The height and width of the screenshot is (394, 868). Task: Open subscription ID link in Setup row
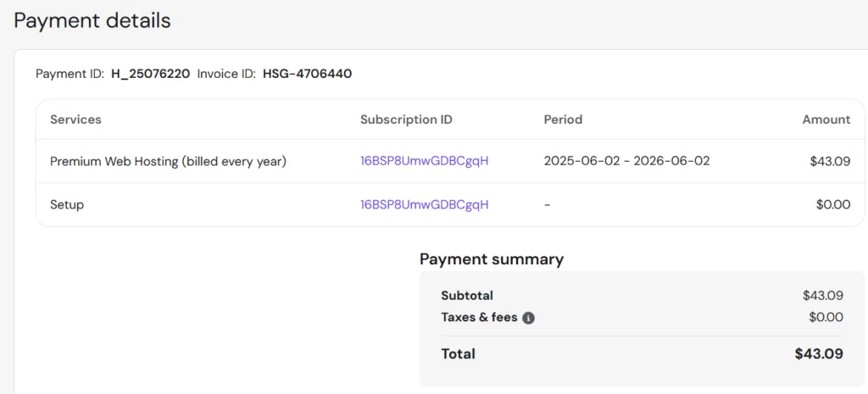(x=425, y=205)
